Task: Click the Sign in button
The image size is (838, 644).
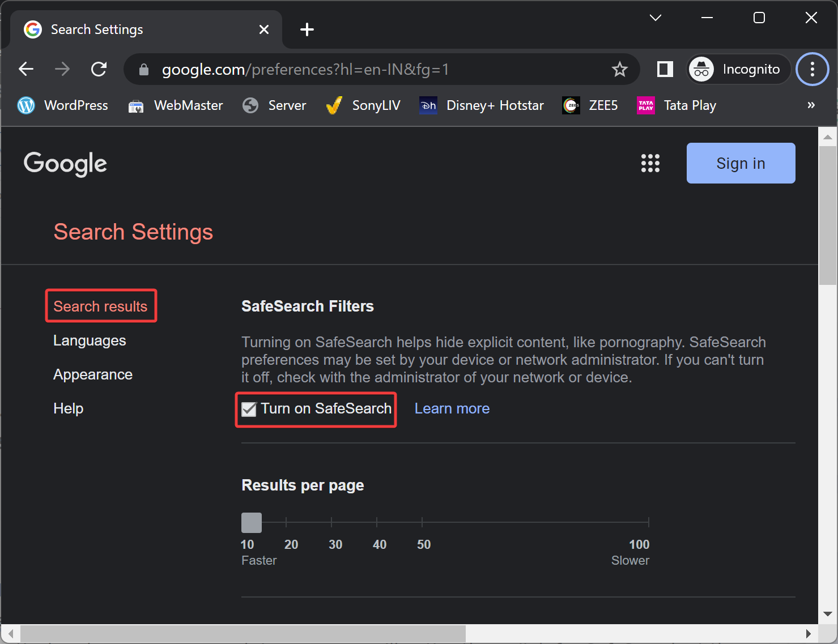Action: tap(741, 163)
